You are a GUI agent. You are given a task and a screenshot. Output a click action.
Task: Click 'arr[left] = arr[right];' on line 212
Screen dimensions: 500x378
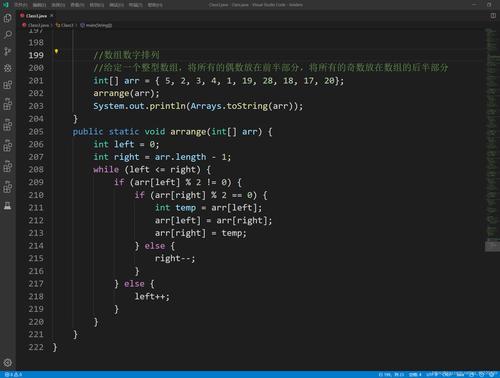(214, 221)
